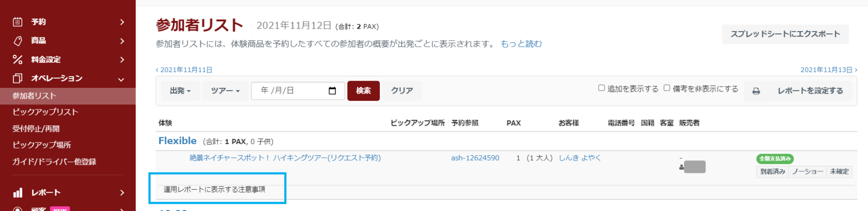868x211 pixels.
Task: Click the person icon in the seller column
Action: pyautogui.click(x=681, y=167)
